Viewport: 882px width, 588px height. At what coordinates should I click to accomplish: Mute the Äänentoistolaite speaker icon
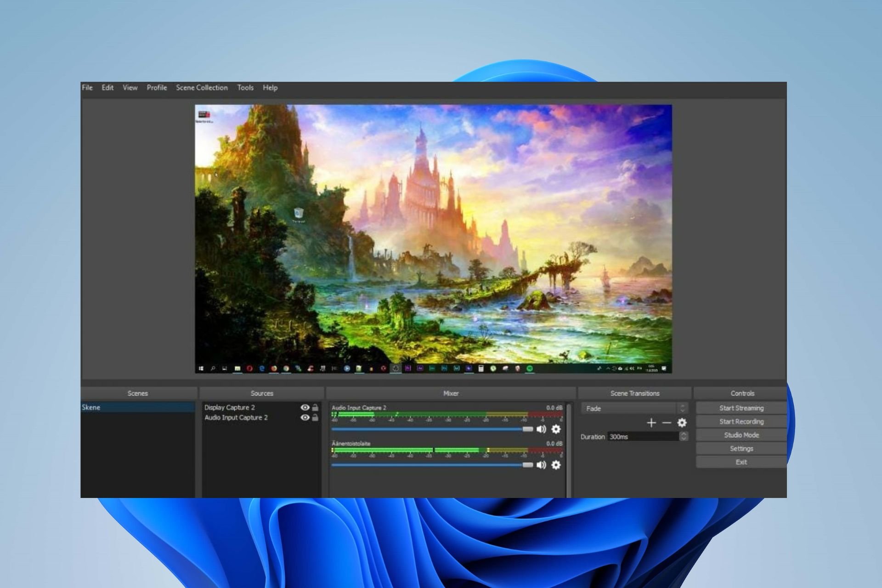tap(541, 465)
